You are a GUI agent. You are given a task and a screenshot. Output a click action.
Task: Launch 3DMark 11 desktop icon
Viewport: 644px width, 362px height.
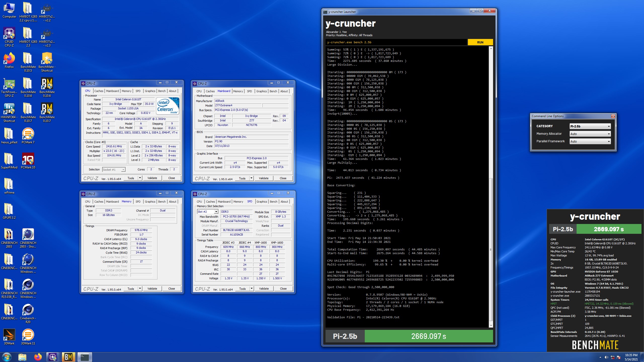[x=28, y=337]
